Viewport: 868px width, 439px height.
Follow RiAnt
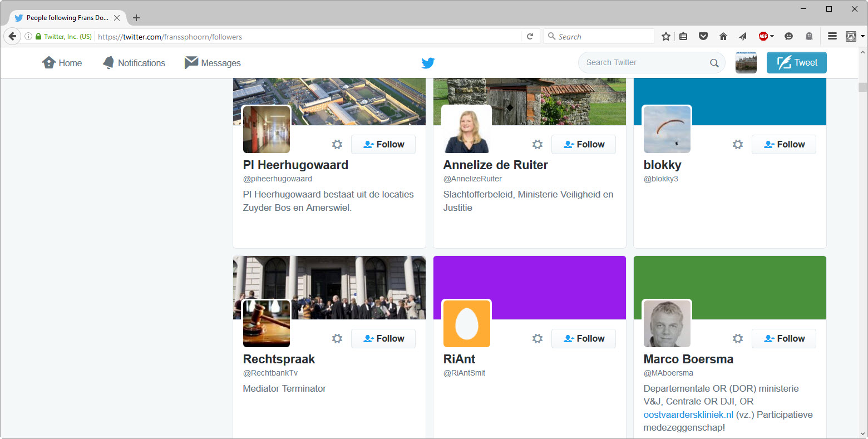pos(584,339)
